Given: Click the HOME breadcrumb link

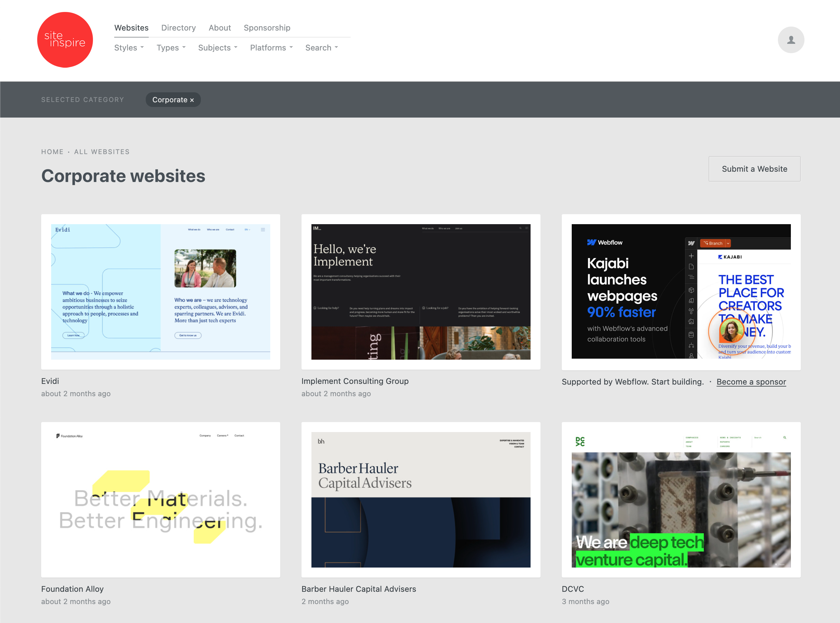Looking at the screenshot, I should tap(52, 152).
